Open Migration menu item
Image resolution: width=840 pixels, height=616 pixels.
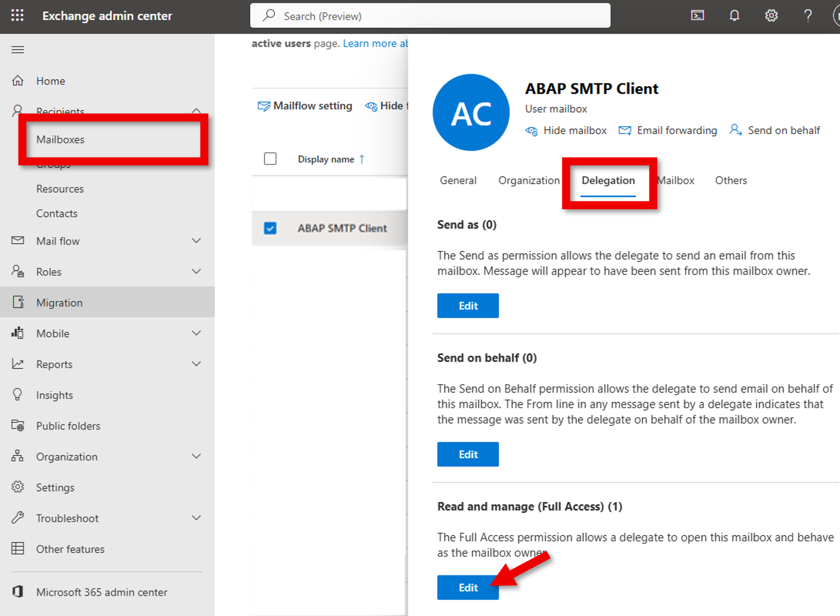point(107,302)
